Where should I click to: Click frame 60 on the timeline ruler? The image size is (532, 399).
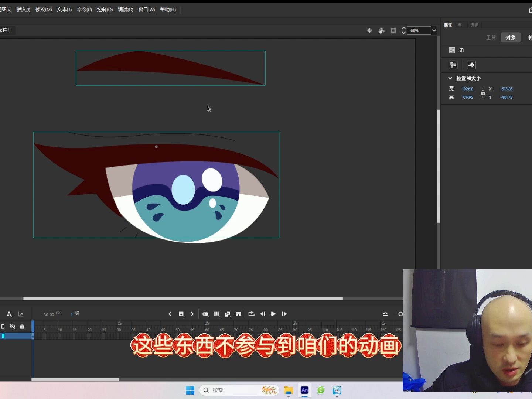pyautogui.click(x=207, y=330)
